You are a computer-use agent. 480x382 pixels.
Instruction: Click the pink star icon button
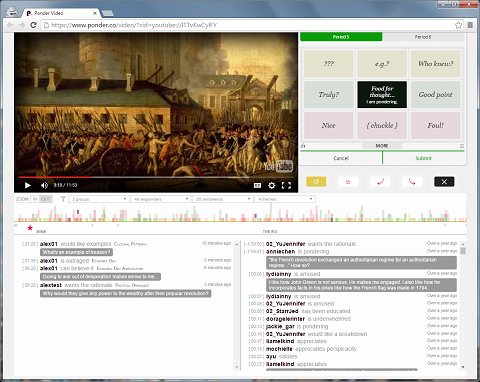pos(348,182)
